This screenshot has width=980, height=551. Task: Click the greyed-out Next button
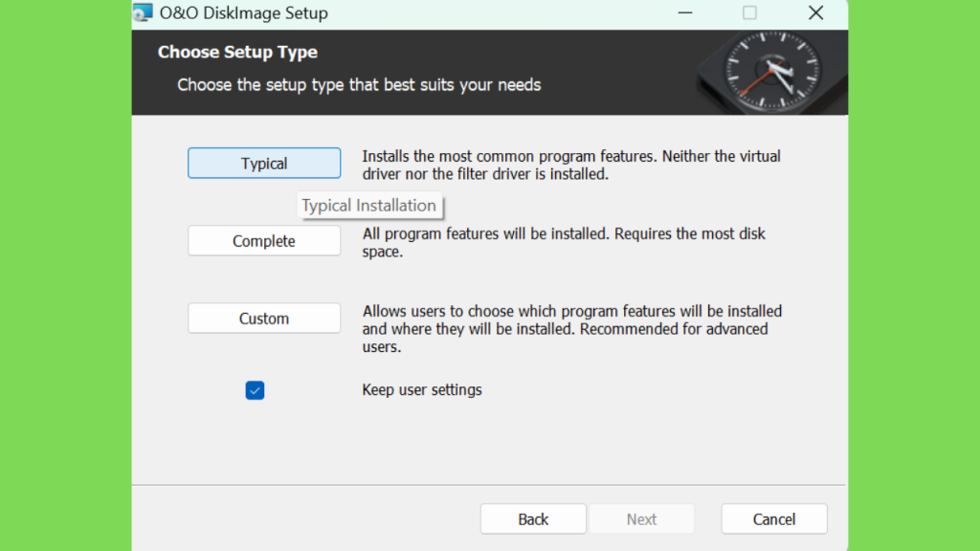tap(641, 519)
